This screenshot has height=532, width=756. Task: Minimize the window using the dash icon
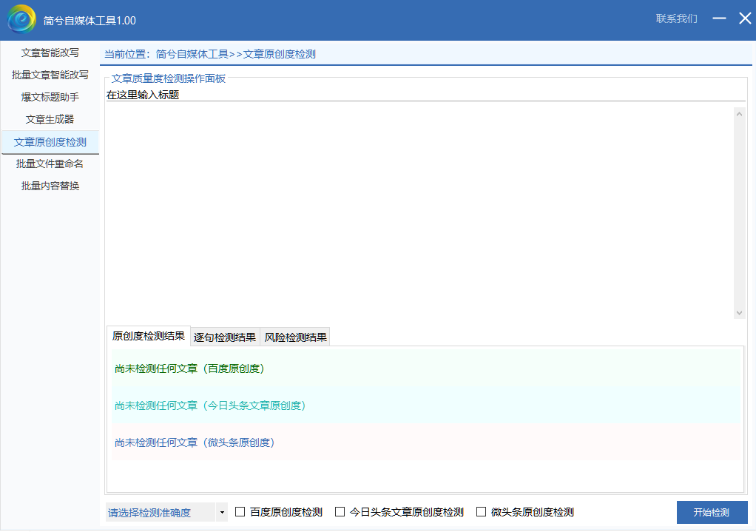coord(719,18)
